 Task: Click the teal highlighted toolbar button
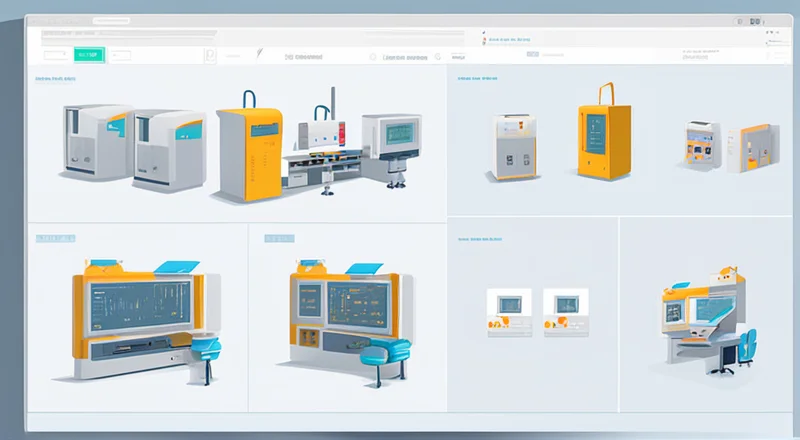88,56
